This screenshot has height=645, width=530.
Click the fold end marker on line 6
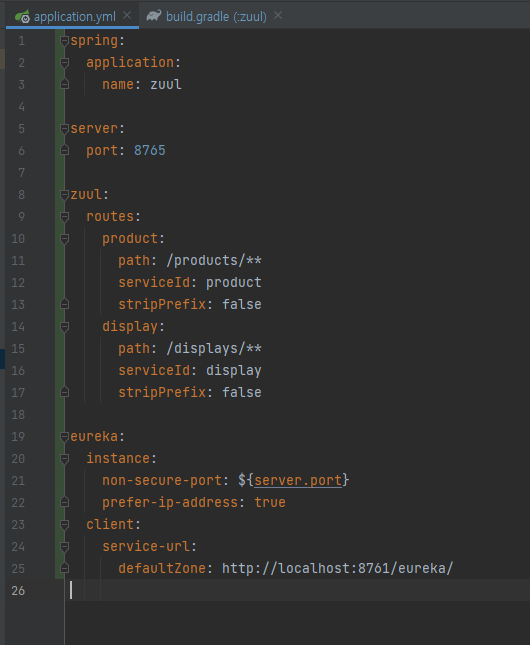[64, 151]
